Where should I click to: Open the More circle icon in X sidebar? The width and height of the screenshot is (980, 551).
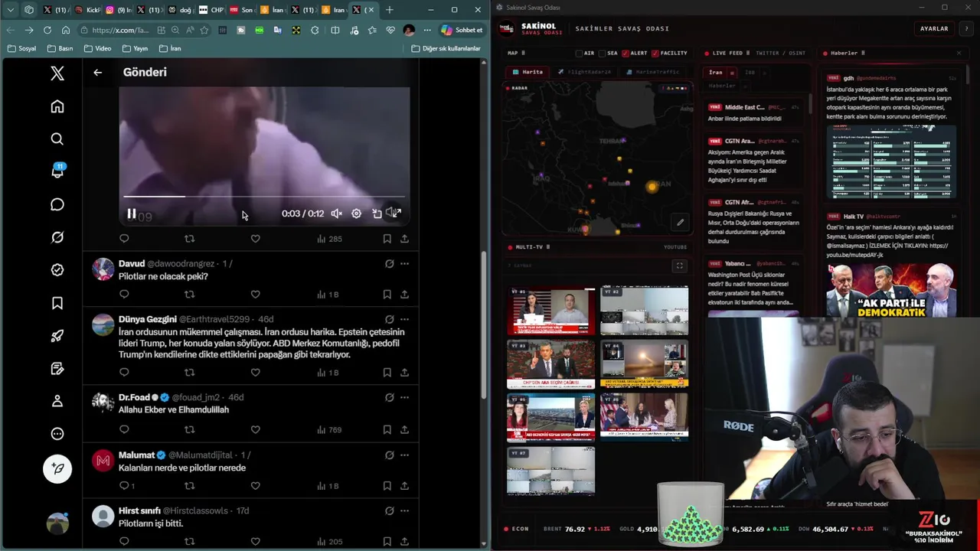pos(57,434)
